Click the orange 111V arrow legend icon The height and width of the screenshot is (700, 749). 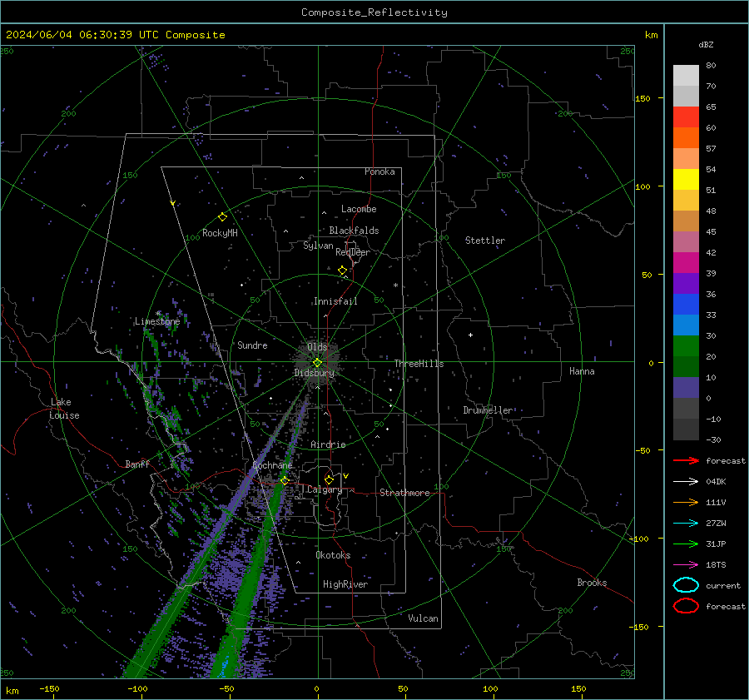[x=686, y=502]
